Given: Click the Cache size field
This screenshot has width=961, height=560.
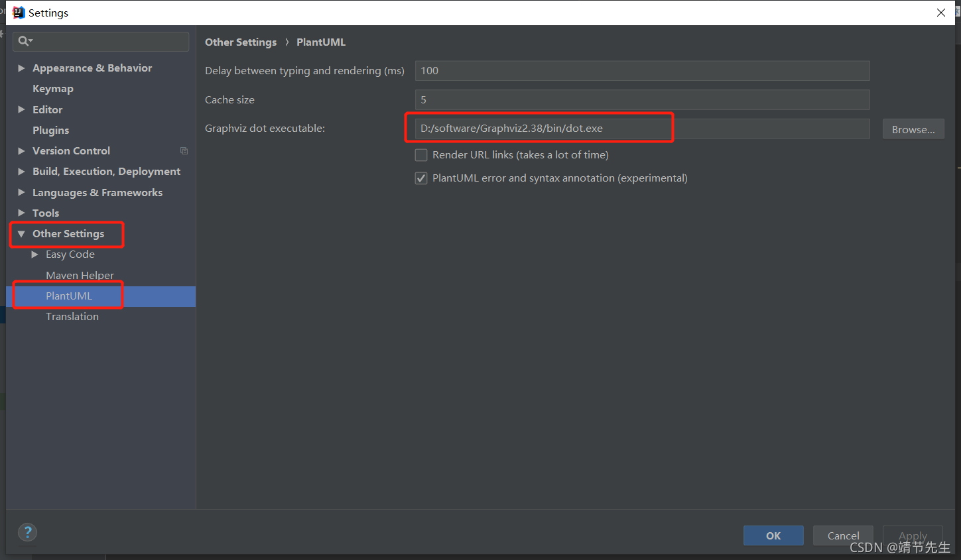Looking at the screenshot, I should [x=642, y=100].
